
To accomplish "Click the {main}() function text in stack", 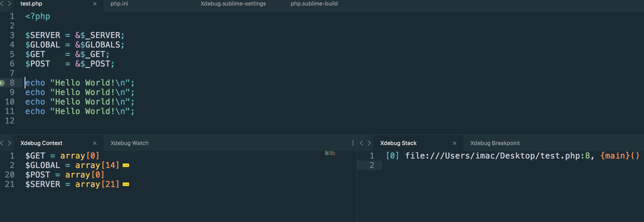I will 620,156.
